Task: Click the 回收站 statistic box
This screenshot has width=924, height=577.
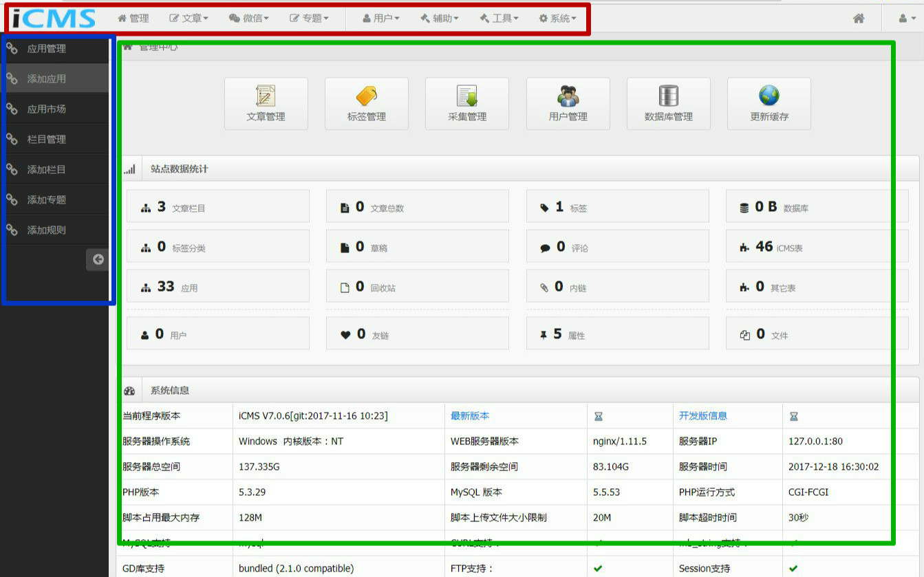Action: pos(418,286)
